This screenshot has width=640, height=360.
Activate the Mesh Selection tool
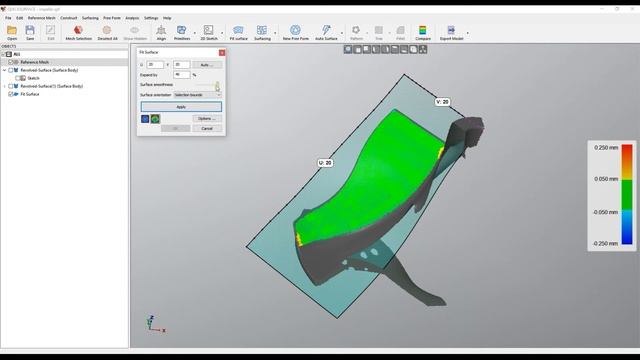coord(78,30)
